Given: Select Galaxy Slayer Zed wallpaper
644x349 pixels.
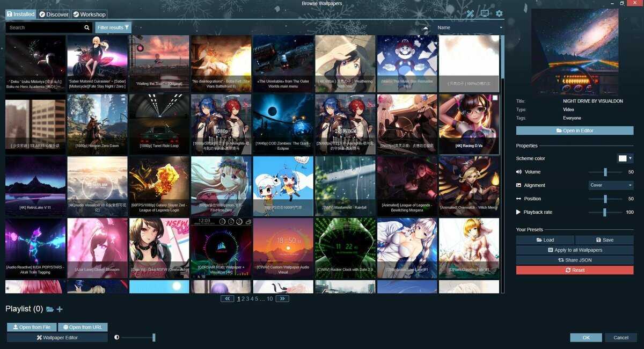Looking at the screenshot, I should (159, 186).
